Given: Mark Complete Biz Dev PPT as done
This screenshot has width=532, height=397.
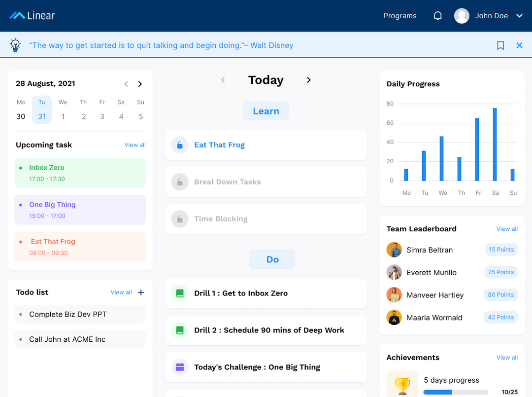Looking at the screenshot, I should (x=21, y=314).
